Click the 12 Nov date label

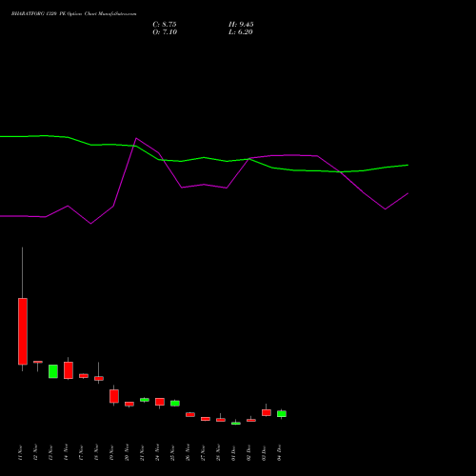click(x=35, y=452)
